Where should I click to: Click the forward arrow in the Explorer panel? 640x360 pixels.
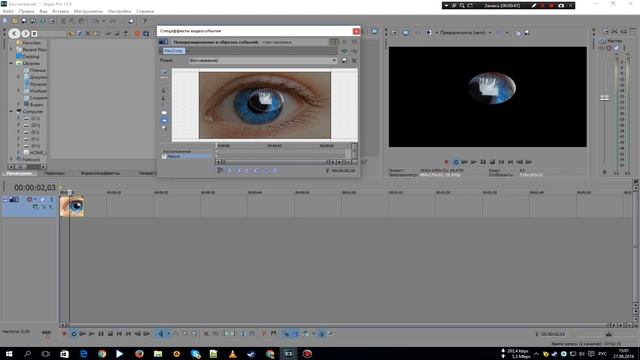pyautogui.click(x=25, y=33)
